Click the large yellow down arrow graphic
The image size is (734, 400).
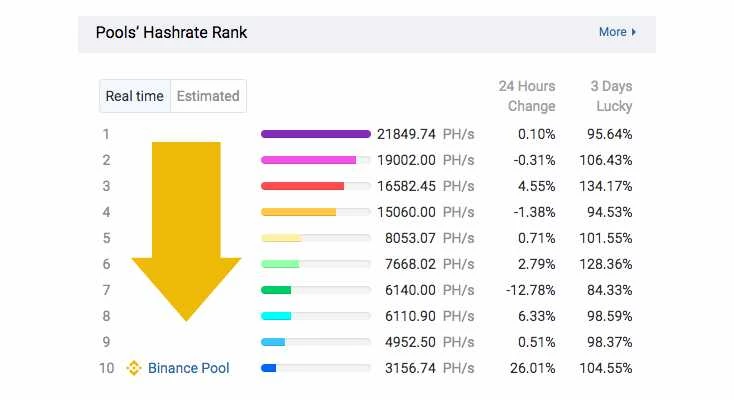tap(186, 231)
